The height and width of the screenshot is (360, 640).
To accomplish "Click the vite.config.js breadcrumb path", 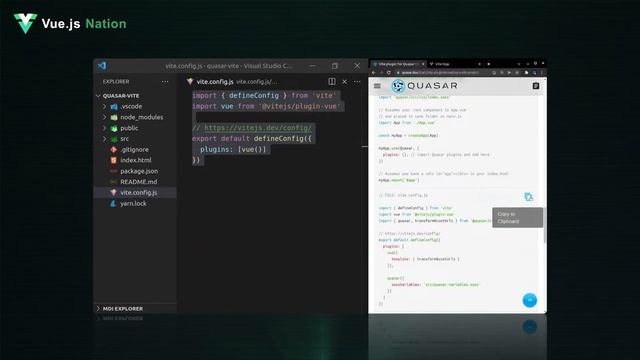I will [256, 82].
